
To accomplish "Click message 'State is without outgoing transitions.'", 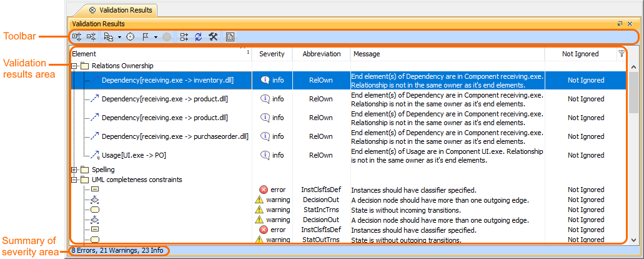I will pyautogui.click(x=406, y=240).
